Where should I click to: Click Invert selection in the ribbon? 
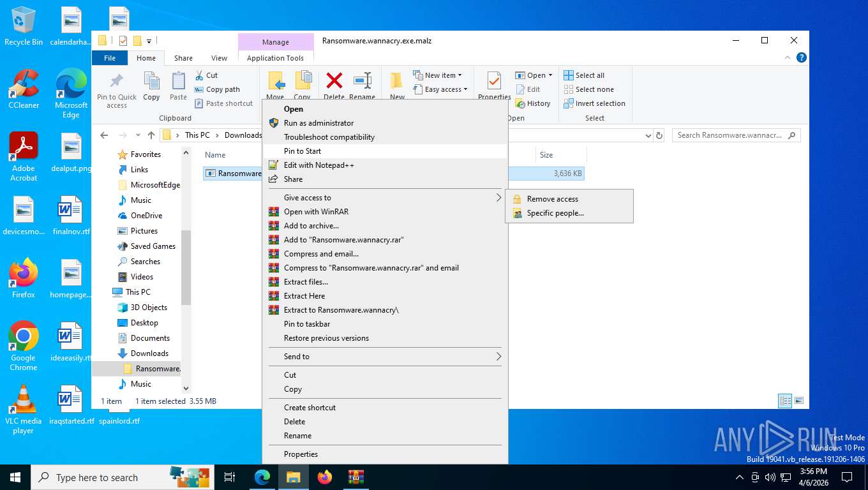pos(594,103)
